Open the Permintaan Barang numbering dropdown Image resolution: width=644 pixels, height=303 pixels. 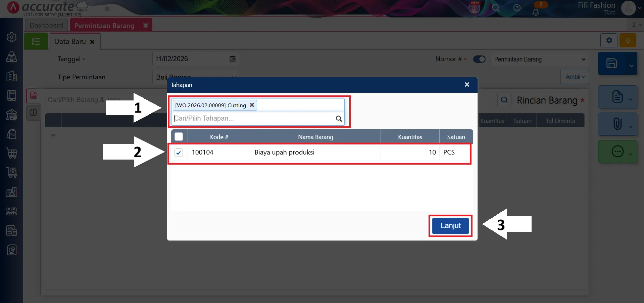tap(539, 59)
